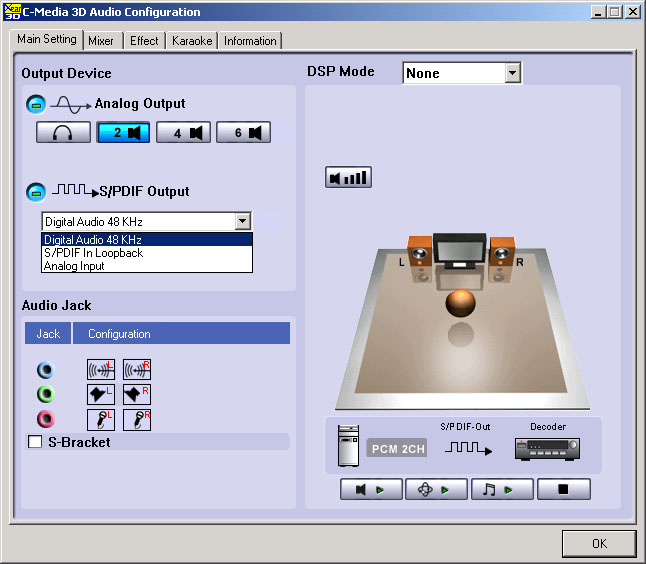Click the Xear 3D title bar icon
The width and height of the screenshot is (646, 564).
12,12
